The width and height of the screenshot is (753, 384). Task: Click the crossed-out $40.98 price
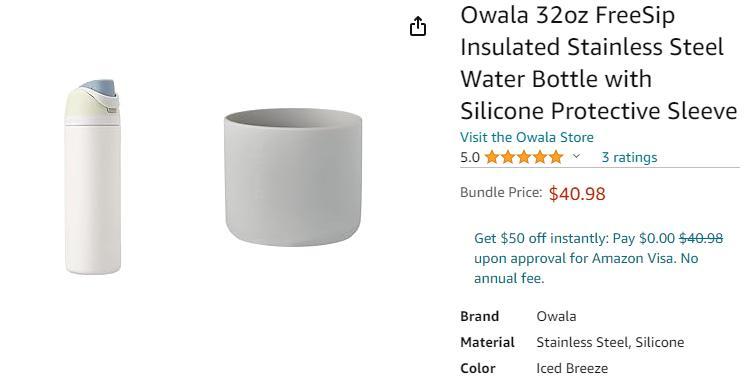pos(701,238)
